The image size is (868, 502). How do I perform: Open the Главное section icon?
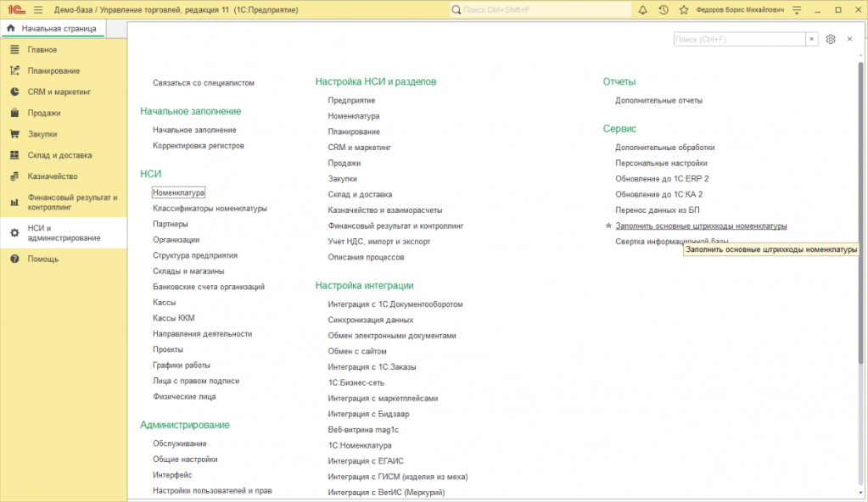14,50
